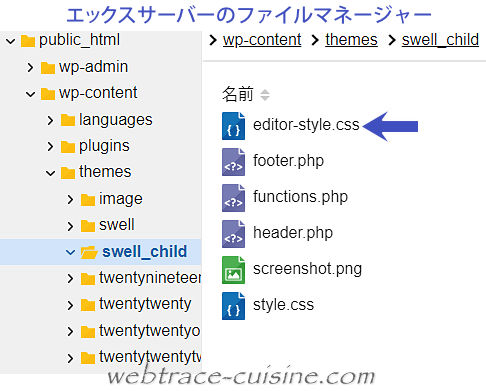Screen dimensions: 486x391
Task: Click the style.css file icon
Action: 233,306
